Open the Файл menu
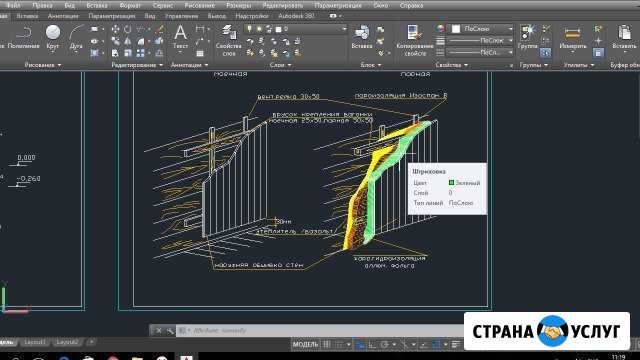Image resolution: width=640 pixels, height=360 pixels. 13,5
